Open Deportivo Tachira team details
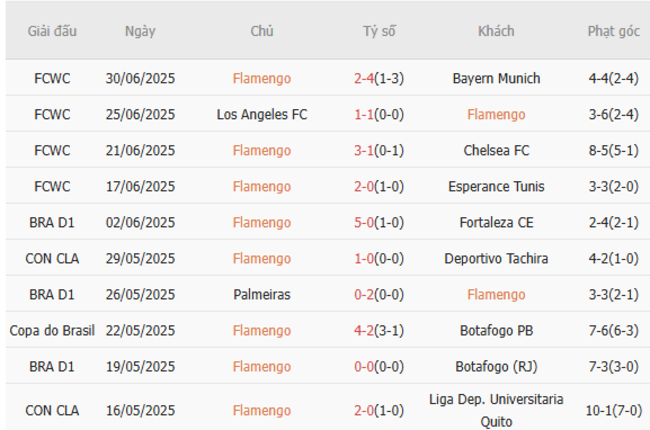The height and width of the screenshot is (430, 650). coord(496,258)
